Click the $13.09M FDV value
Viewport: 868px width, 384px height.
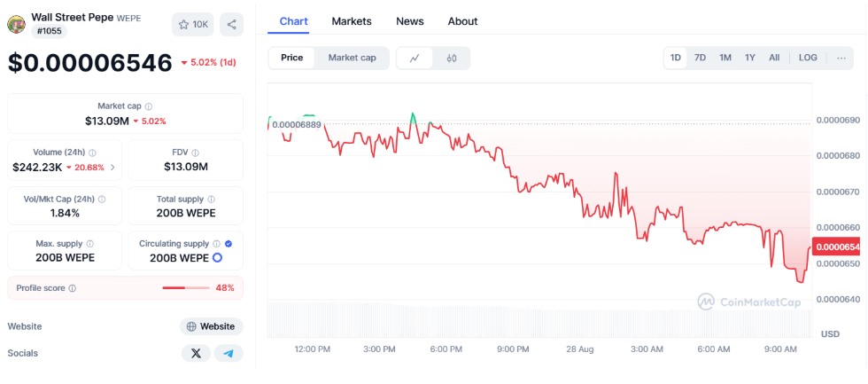pos(186,167)
